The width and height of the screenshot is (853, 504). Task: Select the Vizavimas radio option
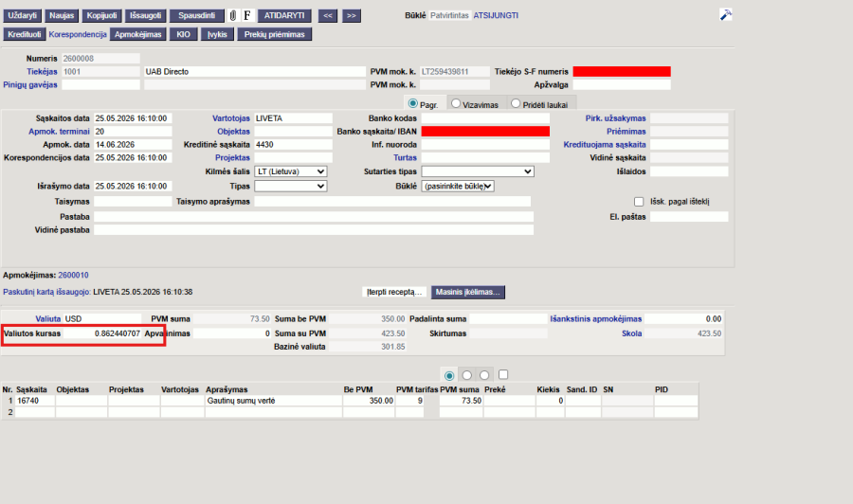pos(456,103)
